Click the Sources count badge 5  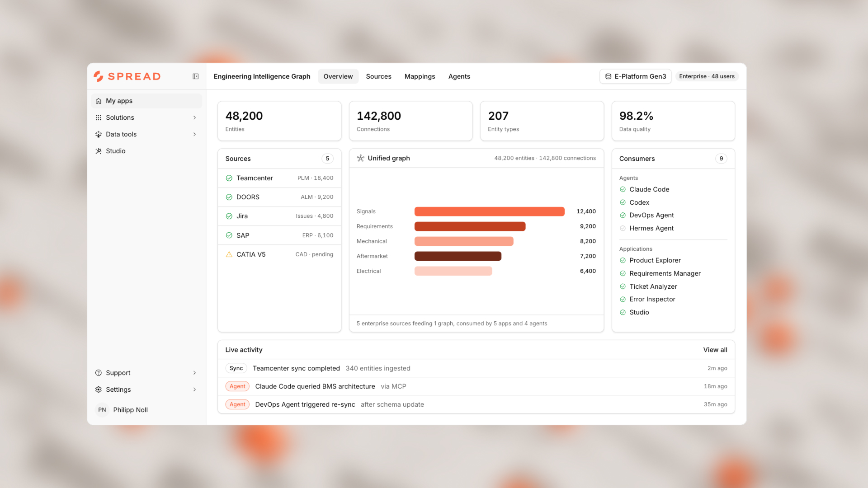coord(327,159)
